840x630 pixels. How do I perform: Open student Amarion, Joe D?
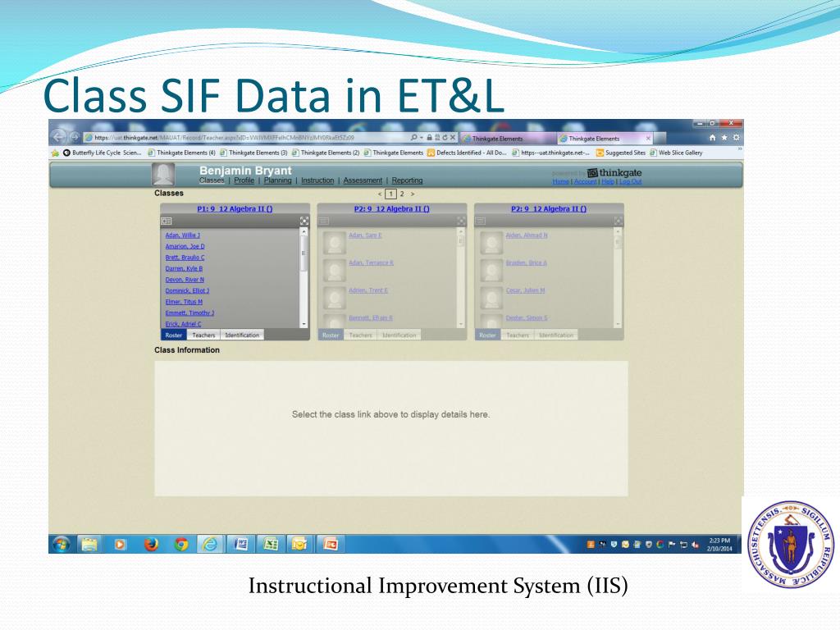point(185,246)
